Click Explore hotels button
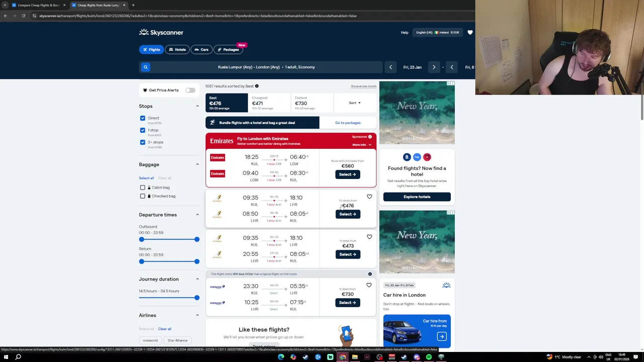Image resolution: width=644 pixels, height=362 pixels. click(417, 197)
